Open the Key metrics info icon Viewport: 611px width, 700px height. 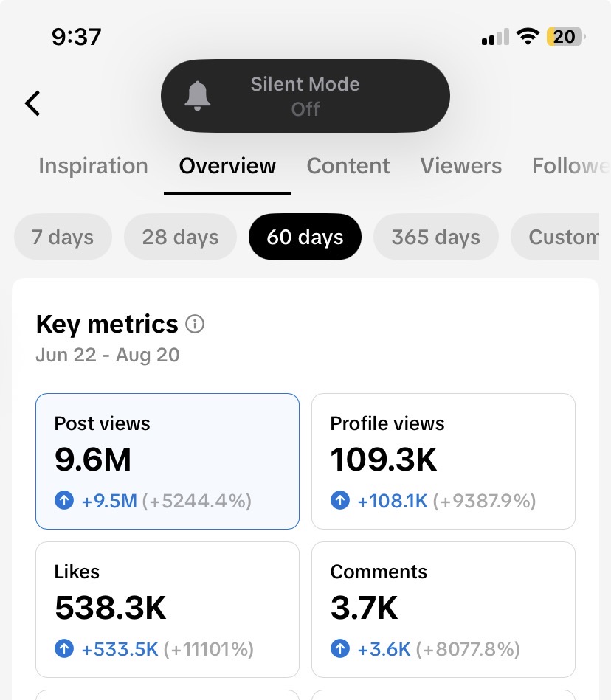tap(195, 324)
